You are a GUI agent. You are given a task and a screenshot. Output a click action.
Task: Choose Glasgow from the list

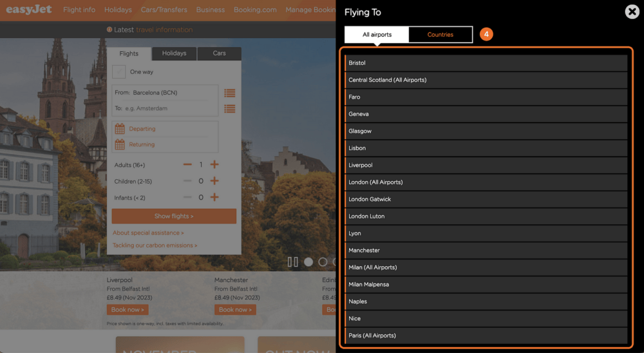(486, 131)
